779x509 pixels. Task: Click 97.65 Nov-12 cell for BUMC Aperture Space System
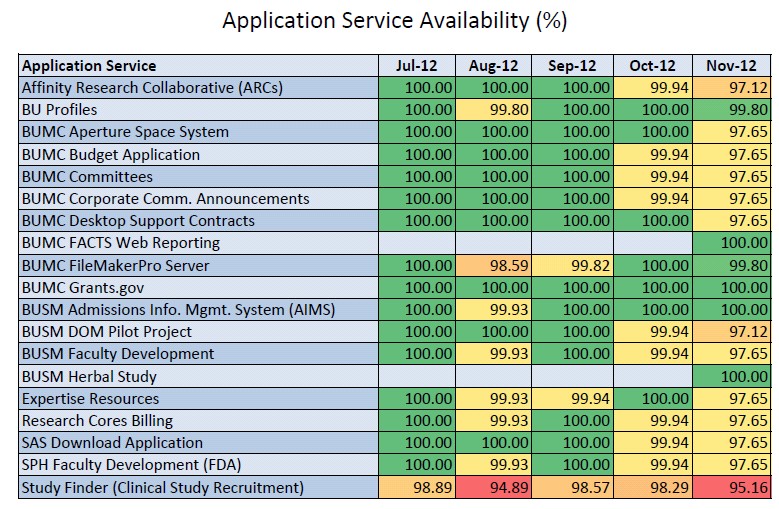tap(732, 132)
